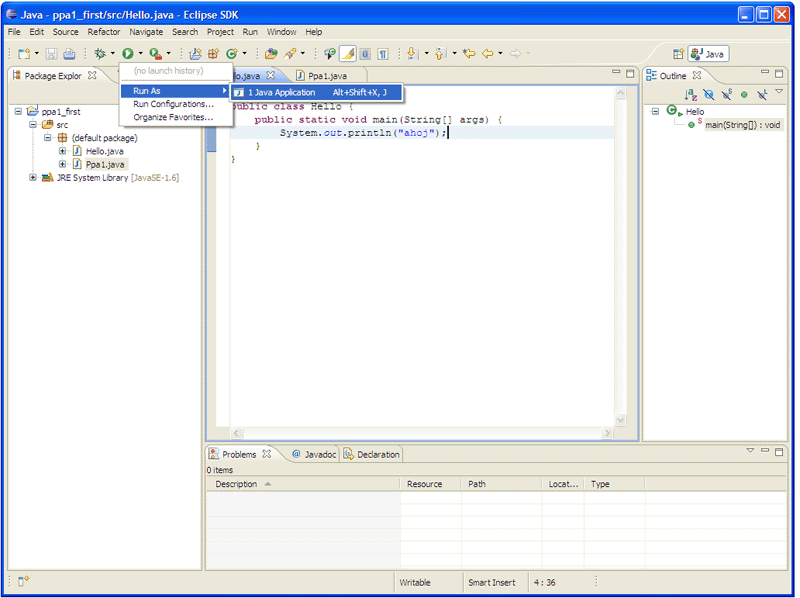Open the Debug dropdown arrow
The image size is (800, 598).
pyautogui.click(x=112, y=54)
